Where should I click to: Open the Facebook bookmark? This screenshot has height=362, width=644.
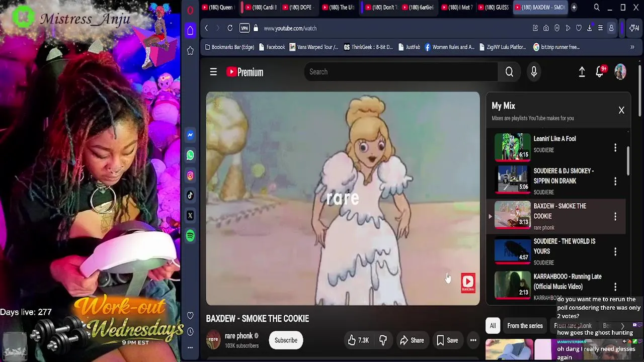pos(271,47)
